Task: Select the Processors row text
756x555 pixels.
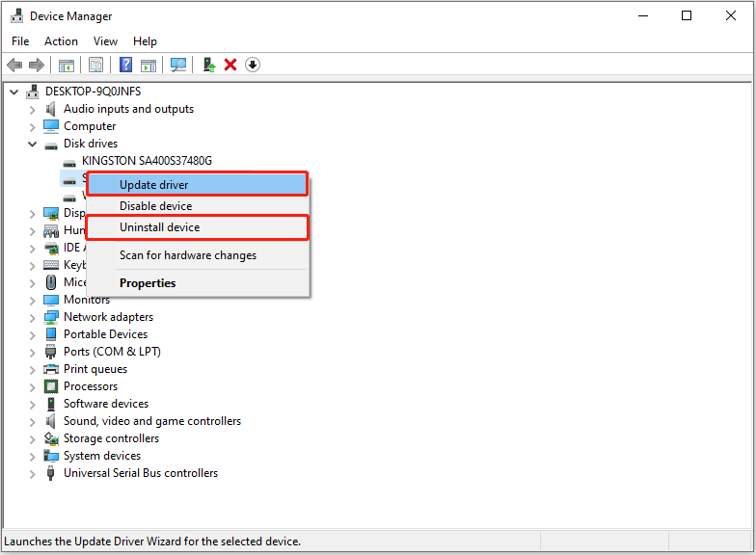Action: 91,386
